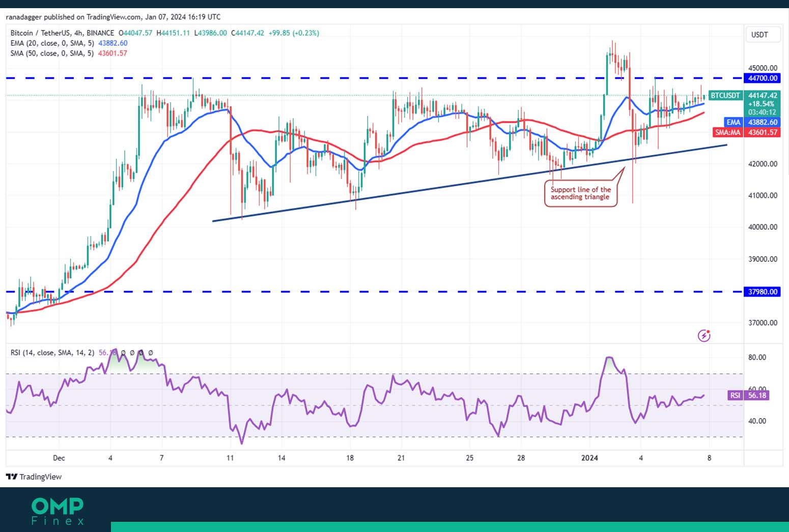Click the red SMA:MA label tag
Screen dimensions: 789x532
tap(728, 132)
